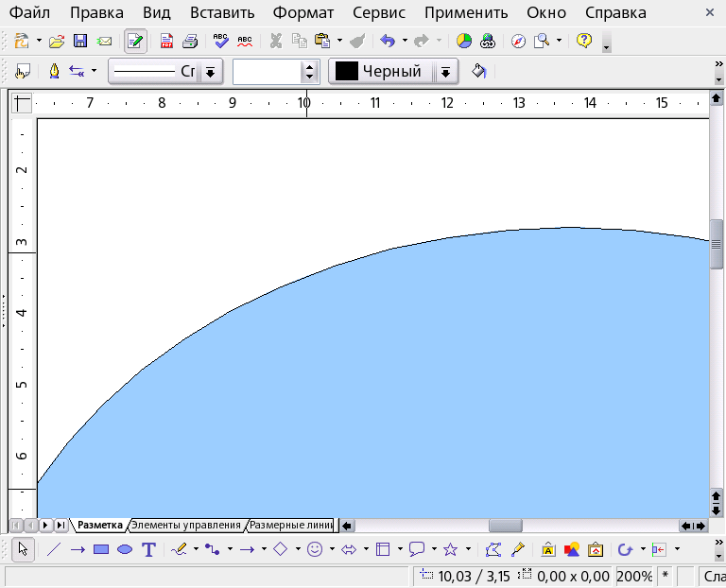The image size is (726, 588).
Task: Expand the Symbol Shapes smiley dropdown arrow
Action: point(332,549)
